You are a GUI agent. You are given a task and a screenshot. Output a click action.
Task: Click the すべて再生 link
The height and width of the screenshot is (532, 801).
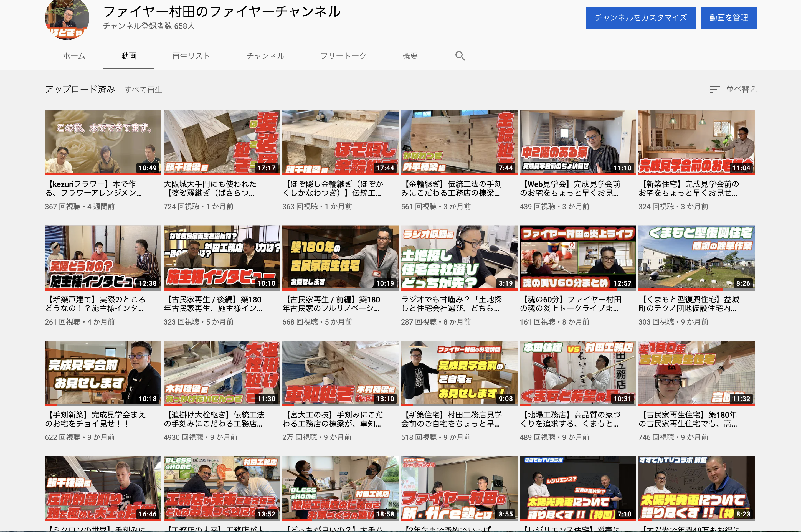pyautogui.click(x=143, y=90)
